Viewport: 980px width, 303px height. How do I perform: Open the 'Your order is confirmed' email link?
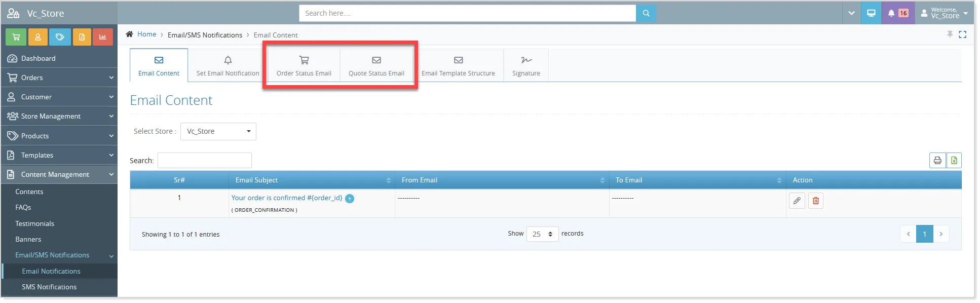point(287,198)
